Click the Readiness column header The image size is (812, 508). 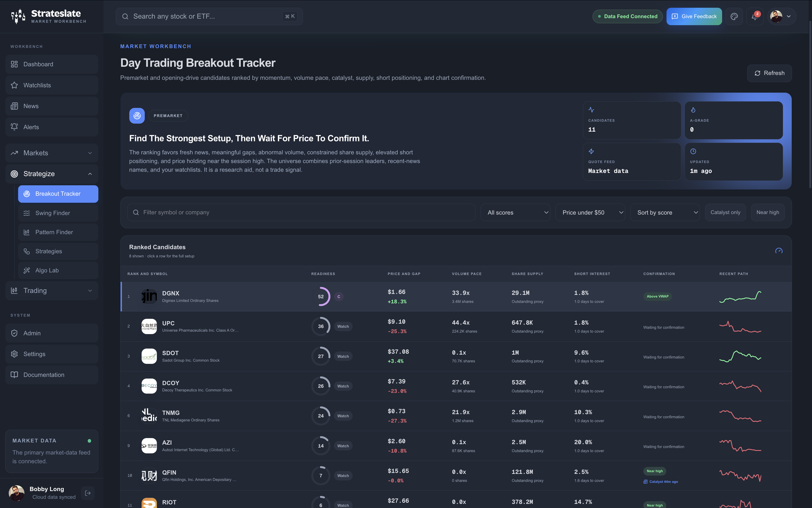pyautogui.click(x=323, y=274)
